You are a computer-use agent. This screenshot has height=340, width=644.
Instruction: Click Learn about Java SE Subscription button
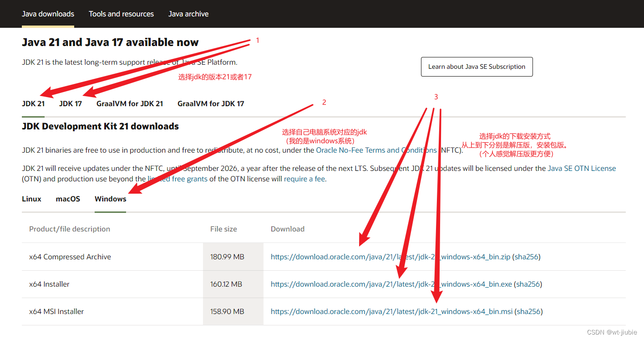point(477,67)
